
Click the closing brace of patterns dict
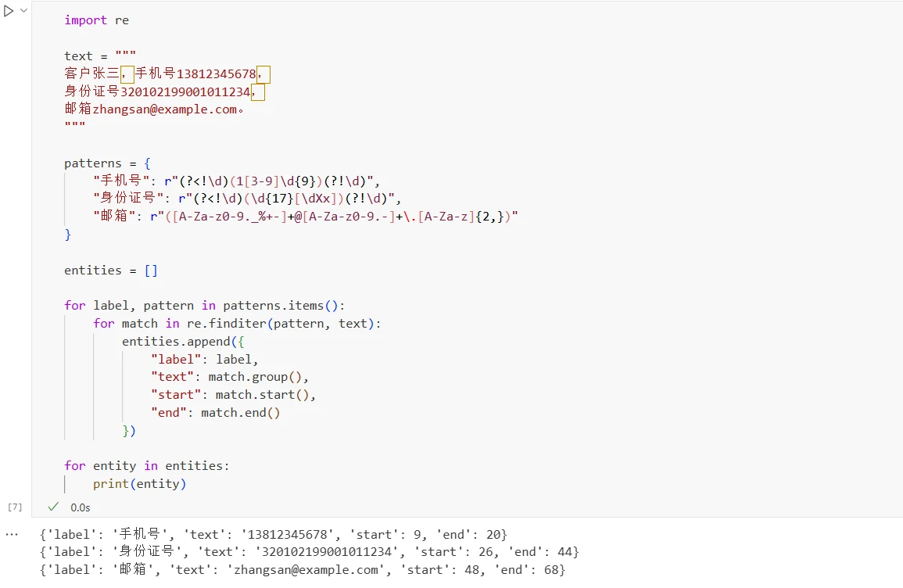pyautogui.click(x=68, y=235)
